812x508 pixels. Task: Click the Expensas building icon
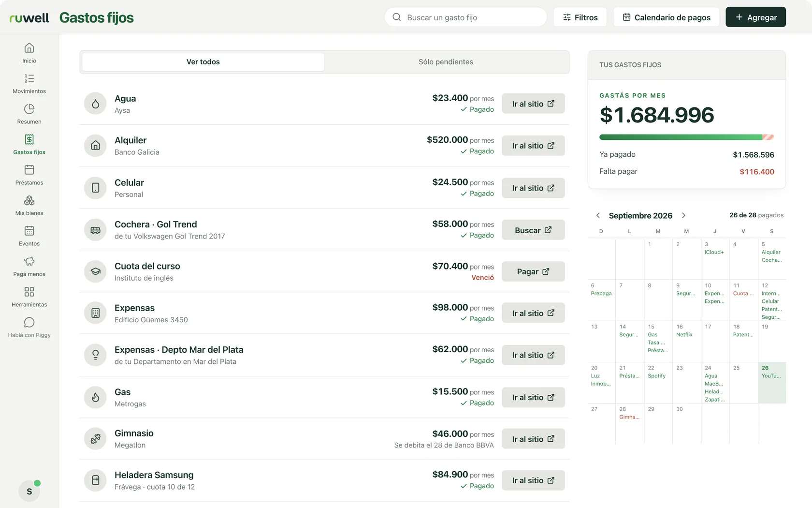95,313
